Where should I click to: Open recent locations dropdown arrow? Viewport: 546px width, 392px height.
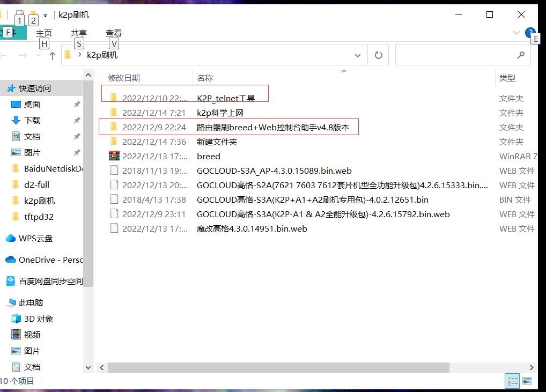[39, 55]
